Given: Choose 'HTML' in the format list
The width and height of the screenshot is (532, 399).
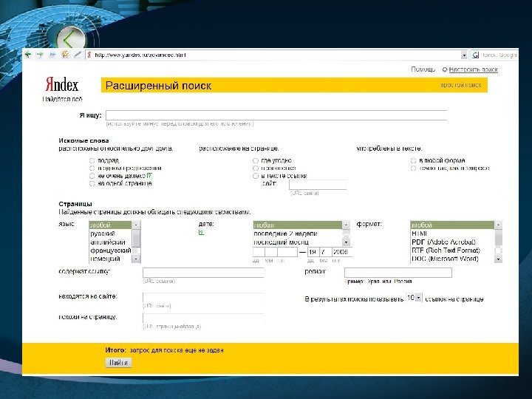Looking at the screenshot, I should click(x=452, y=233).
